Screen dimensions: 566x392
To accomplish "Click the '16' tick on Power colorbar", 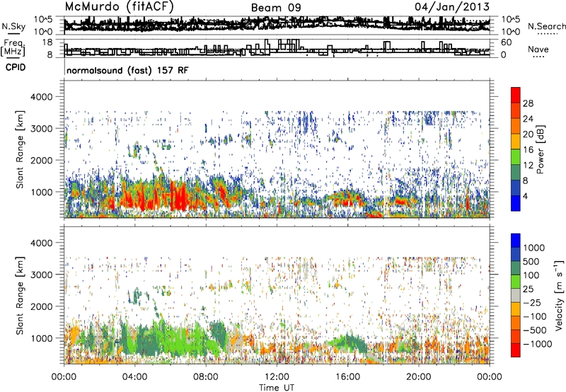I will pos(528,150).
